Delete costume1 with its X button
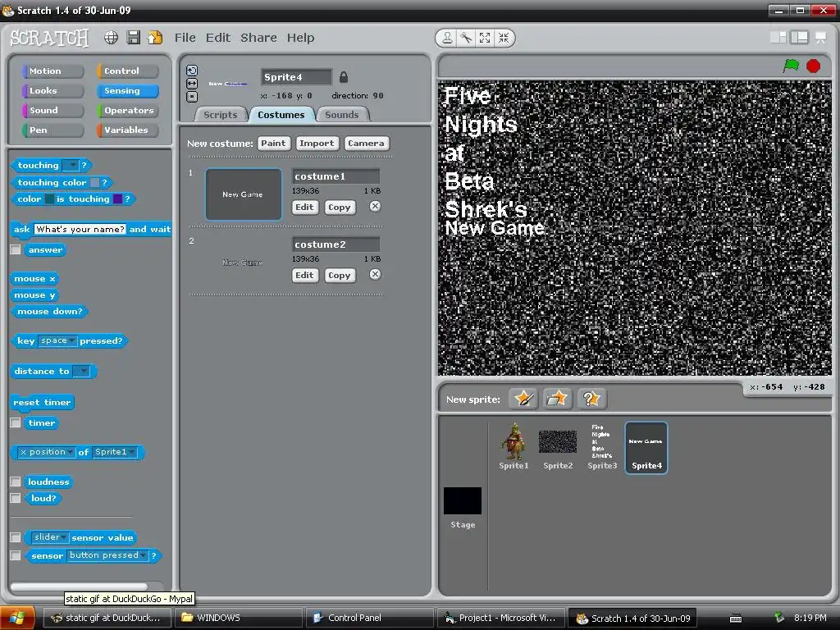 coord(375,206)
